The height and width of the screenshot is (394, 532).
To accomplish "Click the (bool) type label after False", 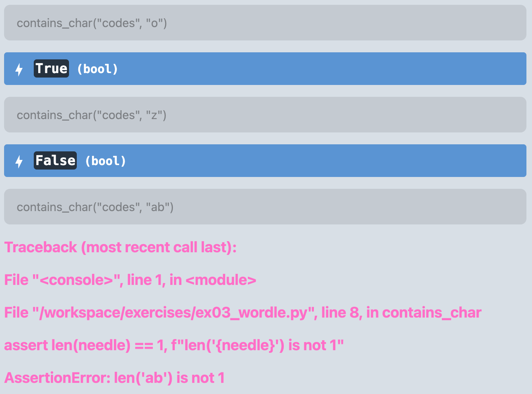I will 105,161.
